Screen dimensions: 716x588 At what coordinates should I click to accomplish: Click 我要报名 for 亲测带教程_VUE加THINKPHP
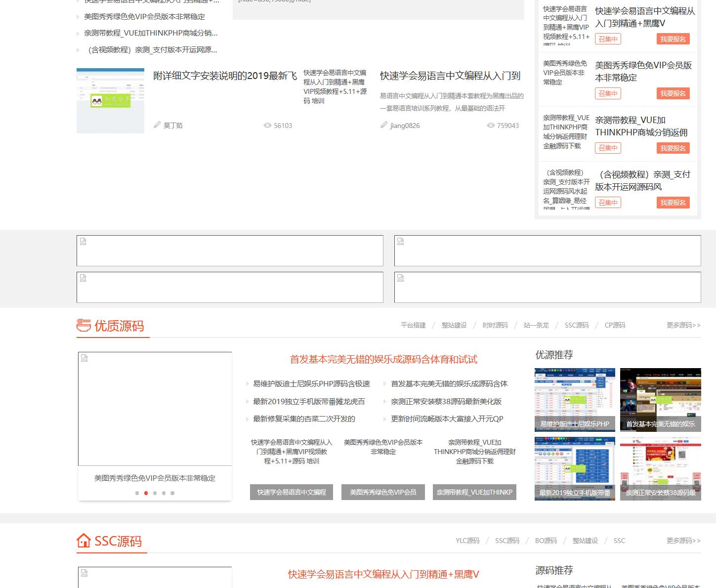click(x=673, y=148)
